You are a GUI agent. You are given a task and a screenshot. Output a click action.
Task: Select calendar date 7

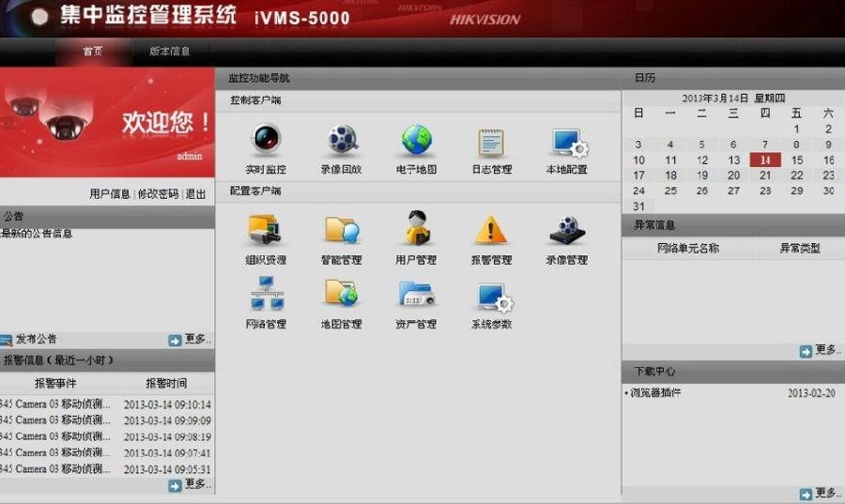coord(765,145)
